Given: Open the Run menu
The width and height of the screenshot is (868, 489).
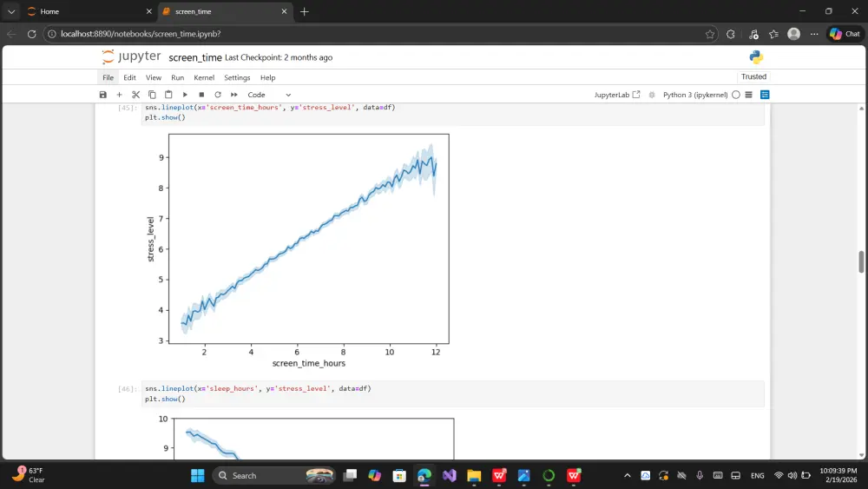Looking at the screenshot, I should tap(177, 77).
